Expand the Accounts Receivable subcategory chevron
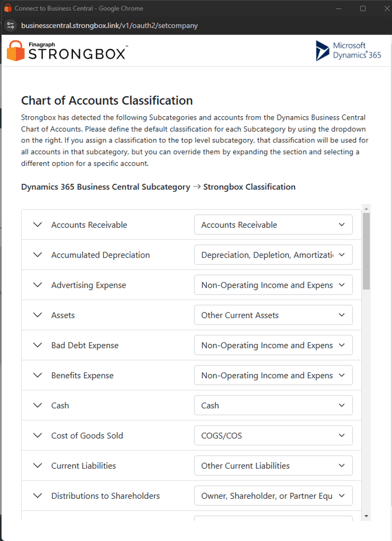392x541 pixels. (x=37, y=224)
